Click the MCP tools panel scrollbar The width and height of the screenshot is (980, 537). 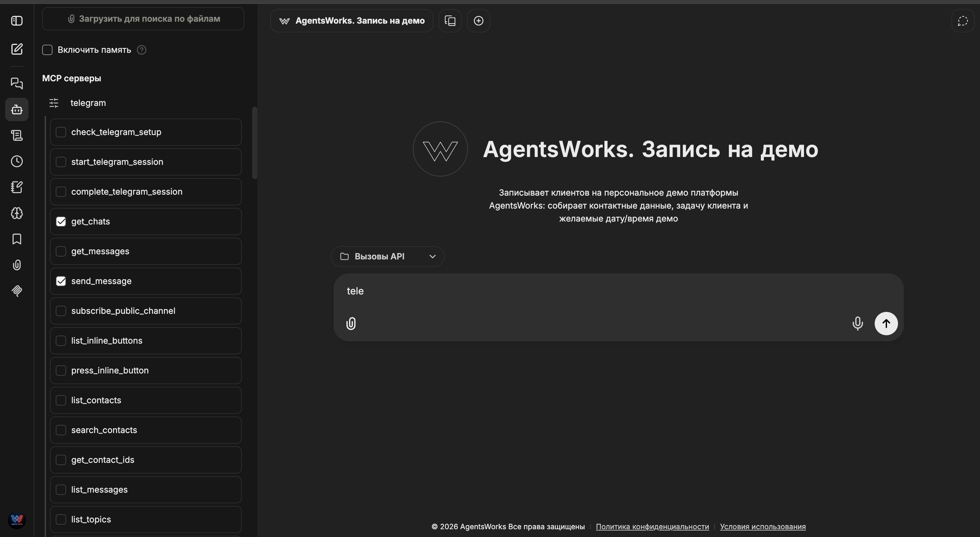pos(254,143)
